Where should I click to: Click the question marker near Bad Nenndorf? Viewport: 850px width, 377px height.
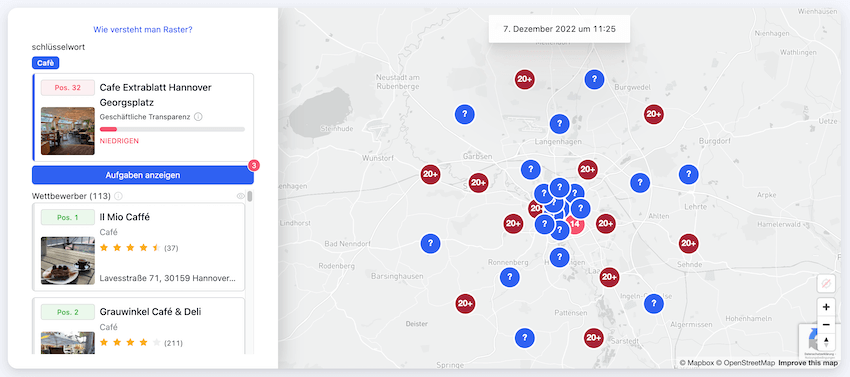430,244
